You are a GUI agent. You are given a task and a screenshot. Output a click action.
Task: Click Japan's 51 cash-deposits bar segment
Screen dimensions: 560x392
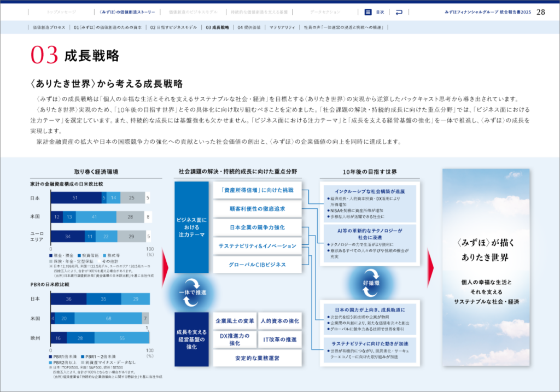[x=76, y=198]
